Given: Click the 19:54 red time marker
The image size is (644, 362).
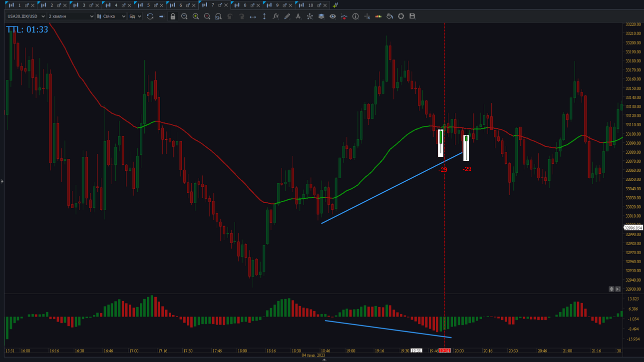Looking at the screenshot, I should point(444,351).
